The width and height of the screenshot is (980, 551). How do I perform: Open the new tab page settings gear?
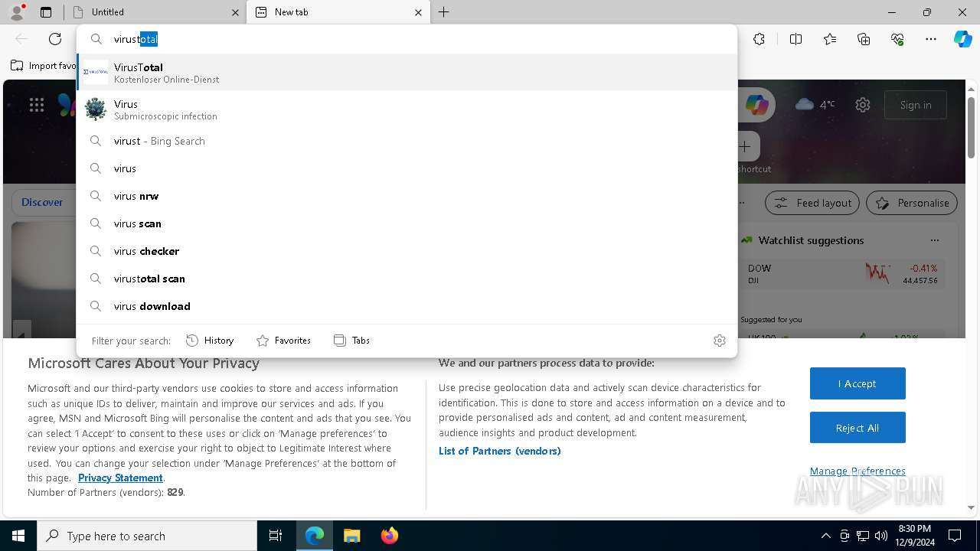point(863,105)
